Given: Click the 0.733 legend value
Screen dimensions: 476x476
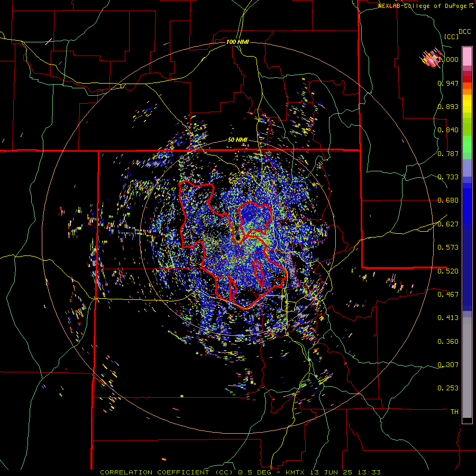Looking at the screenshot, I should click(448, 177).
